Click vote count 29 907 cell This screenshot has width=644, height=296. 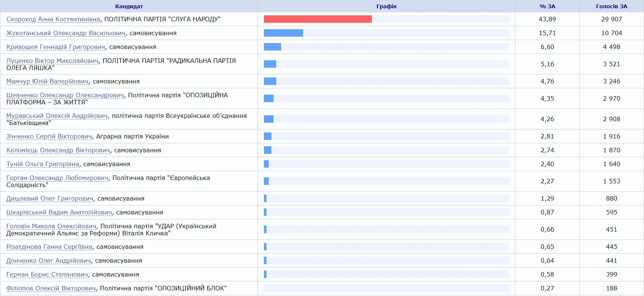[611, 19]
